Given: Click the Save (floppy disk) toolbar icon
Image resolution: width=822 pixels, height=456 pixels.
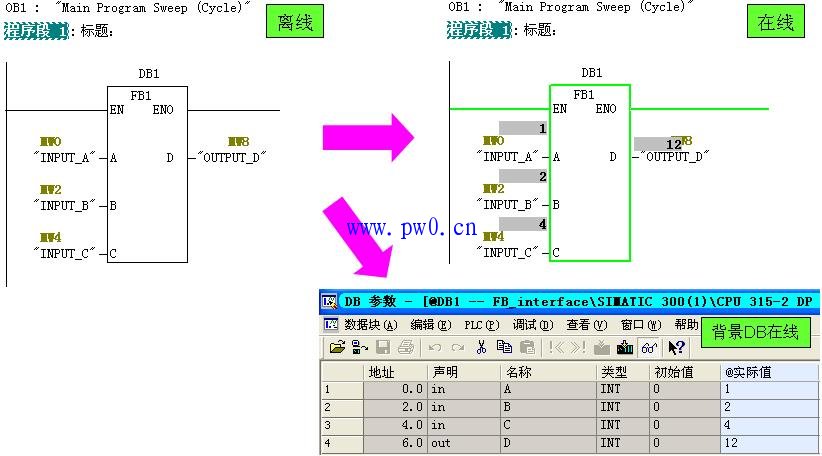Looking at the screenshot, I should [382, 348].
